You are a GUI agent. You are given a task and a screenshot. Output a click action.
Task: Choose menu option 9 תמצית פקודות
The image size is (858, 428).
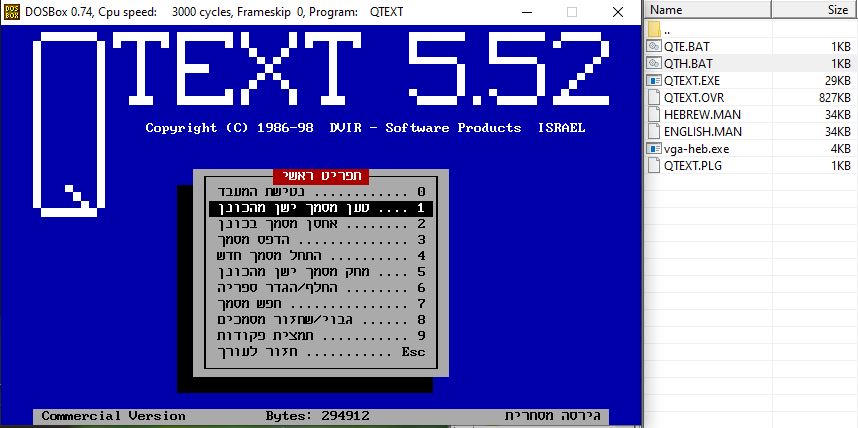tap(321, 336)
